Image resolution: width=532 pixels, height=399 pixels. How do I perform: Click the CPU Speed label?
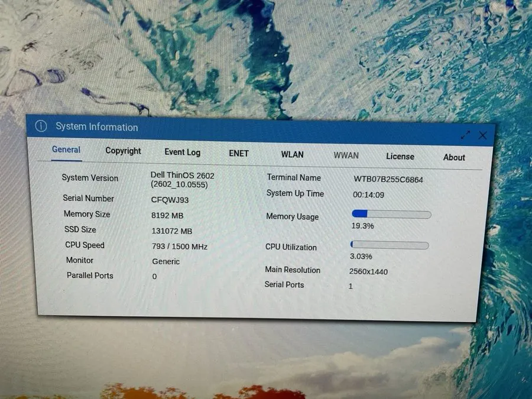85,245
